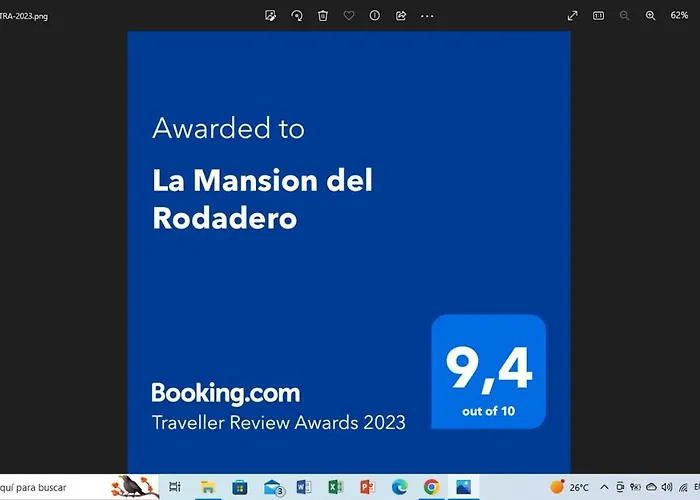Share the image
Screen dimensions: 700x500
pyautogui.click(x=401, y=16)
